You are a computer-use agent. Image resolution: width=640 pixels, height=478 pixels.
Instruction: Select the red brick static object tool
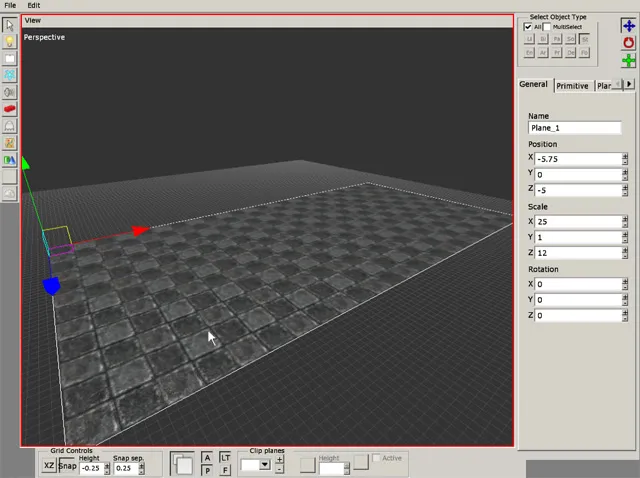coord(9,109)
